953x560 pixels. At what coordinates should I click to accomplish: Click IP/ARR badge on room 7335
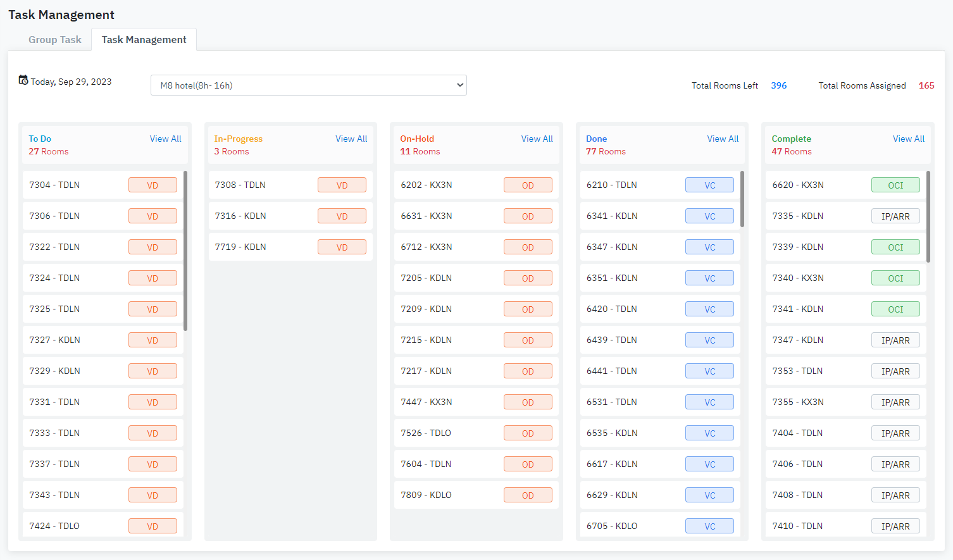point(895,216)
